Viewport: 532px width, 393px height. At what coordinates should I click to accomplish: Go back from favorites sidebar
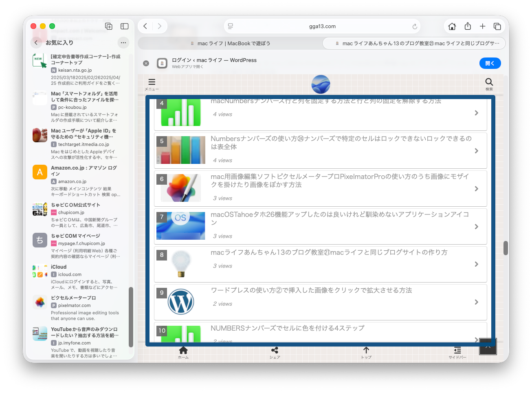tap(36, 42)
